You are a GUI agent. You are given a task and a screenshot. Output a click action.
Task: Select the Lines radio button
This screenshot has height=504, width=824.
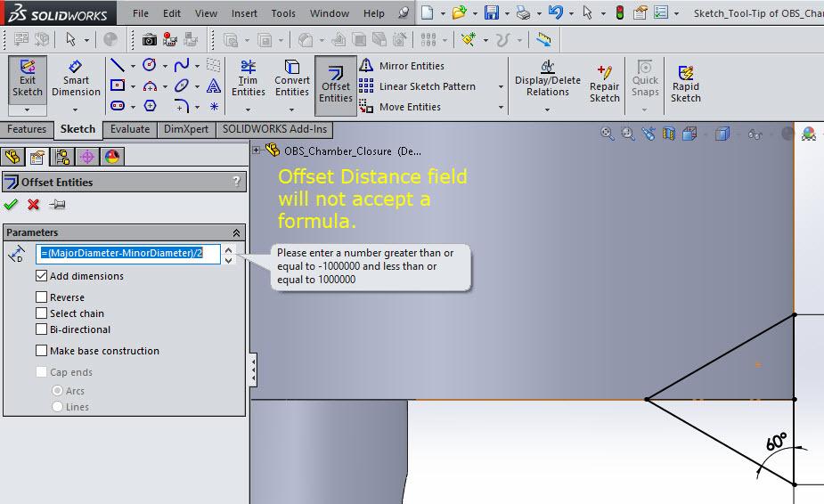[57, 407]
